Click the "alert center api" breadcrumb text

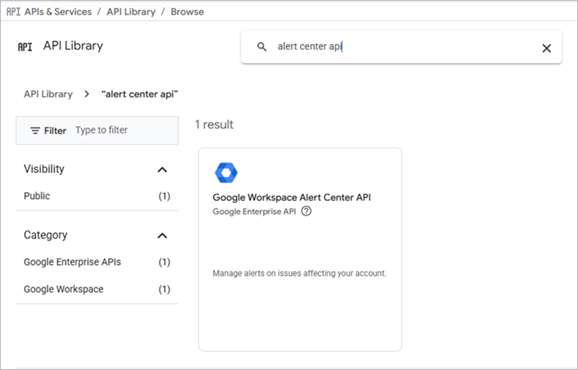point(140,94)
